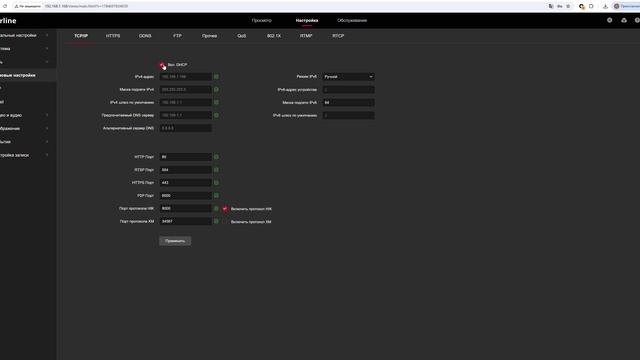
Task: Open the browser extensions icon
Action: coord(591,6)
